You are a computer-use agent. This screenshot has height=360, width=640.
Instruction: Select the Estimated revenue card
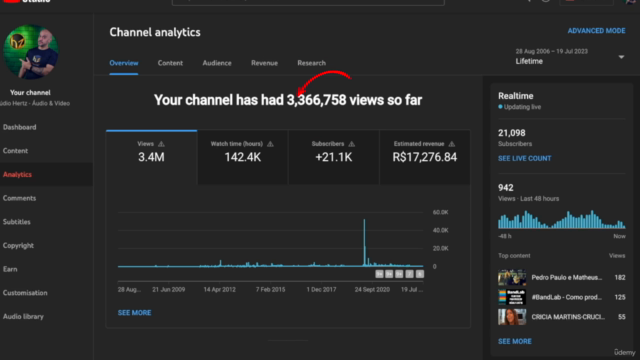coord(424,157)
